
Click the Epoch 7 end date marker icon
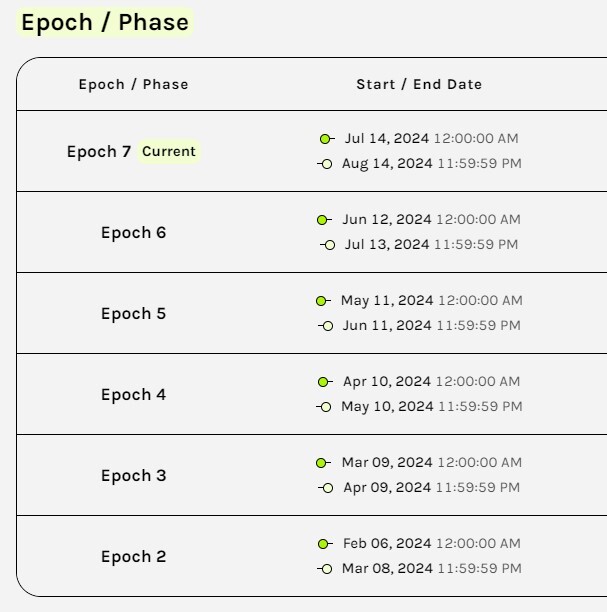point(325,164)
